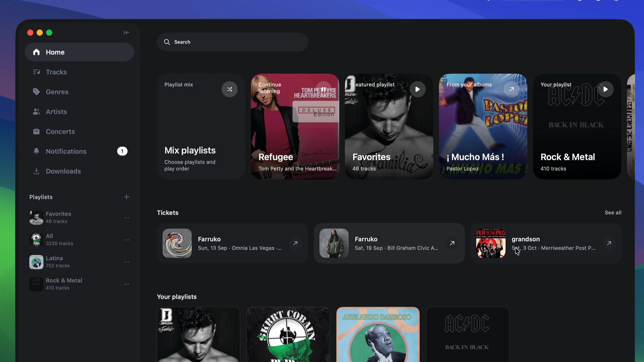Viewport: 644px width, 362px height.
Task: Open AC/DC Back in Black playlist cover
Action: [468, 335]
